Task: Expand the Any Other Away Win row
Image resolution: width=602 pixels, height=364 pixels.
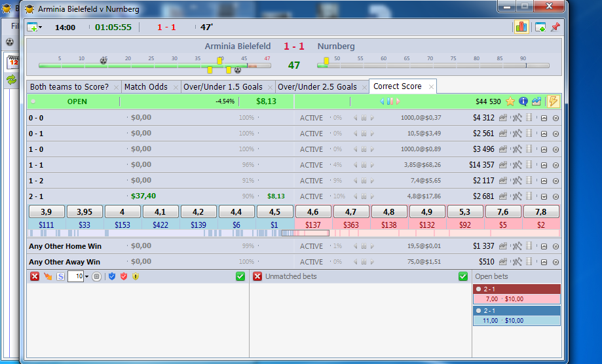Action: coord(544,263)
